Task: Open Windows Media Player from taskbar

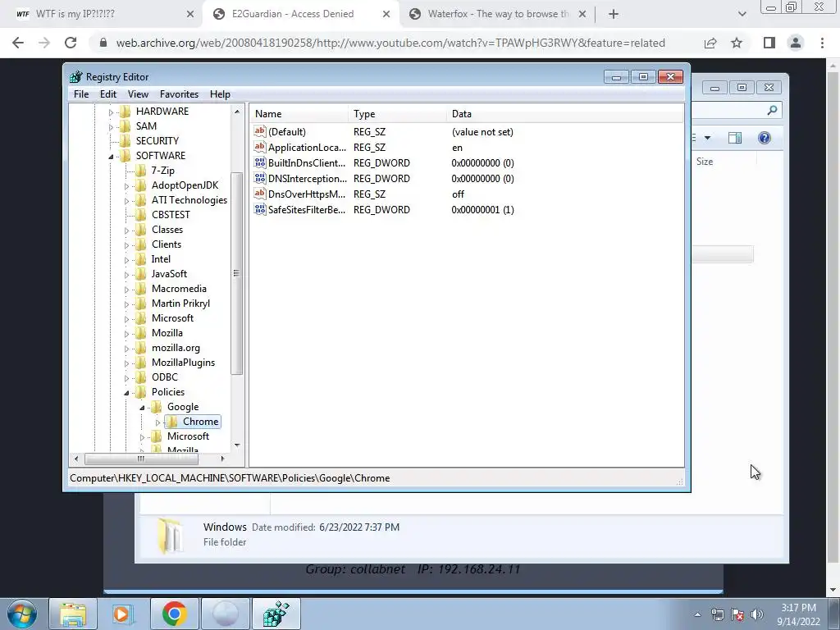Action: click(123, 614)
